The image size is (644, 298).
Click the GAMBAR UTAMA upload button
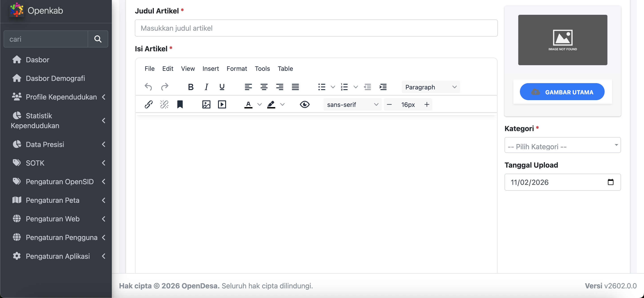coord(562,92)
